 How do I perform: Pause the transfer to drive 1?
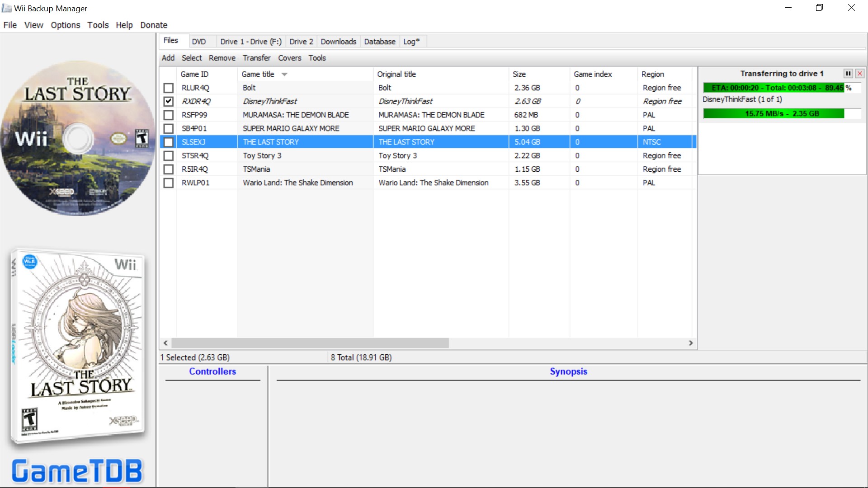[x=848, y=74]
